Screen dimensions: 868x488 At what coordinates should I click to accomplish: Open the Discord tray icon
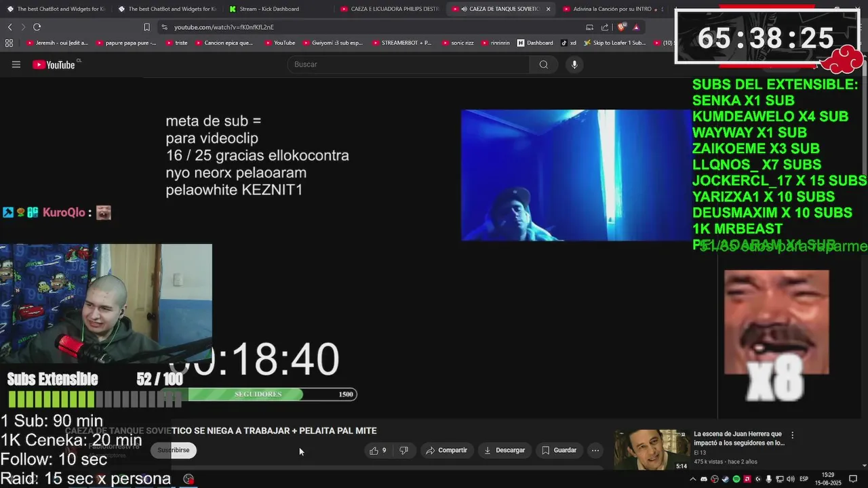[704, 479]
